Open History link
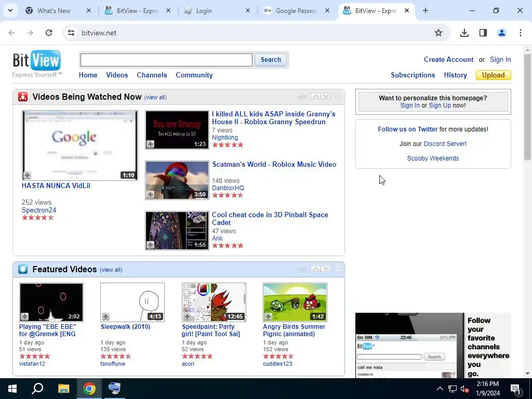The width and height of the screenshot is (532, 399). tap(455, 75)
